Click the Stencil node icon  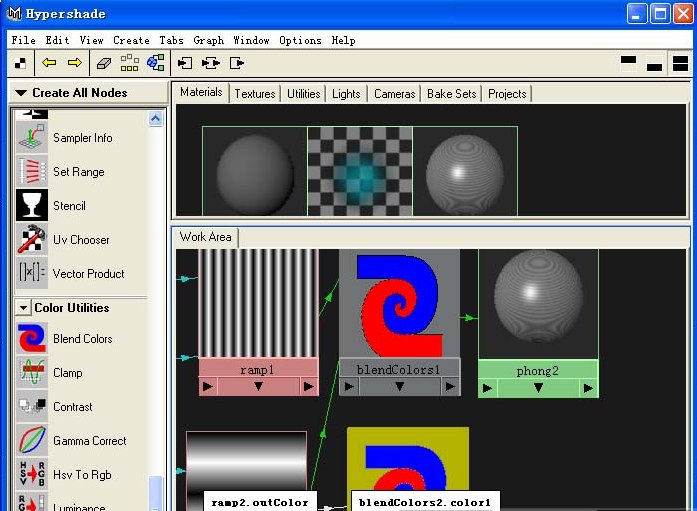tap(32, 206)
